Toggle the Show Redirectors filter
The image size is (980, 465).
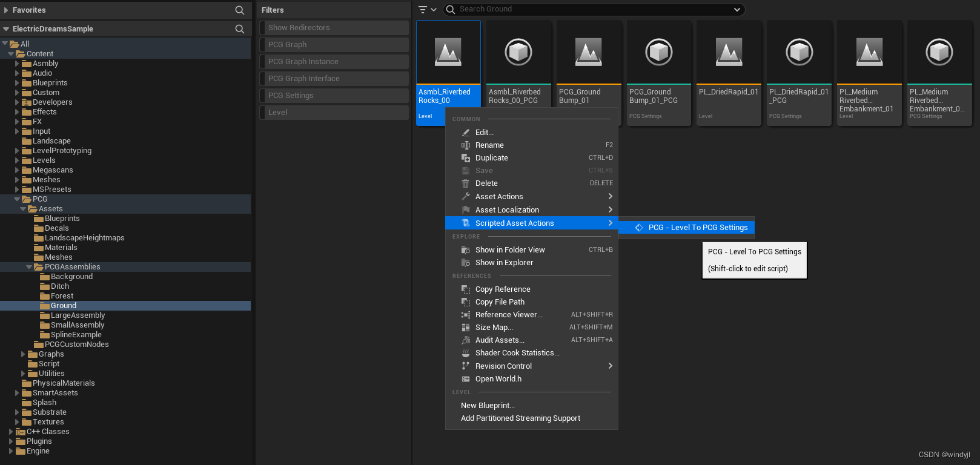[x=334, y=28]
